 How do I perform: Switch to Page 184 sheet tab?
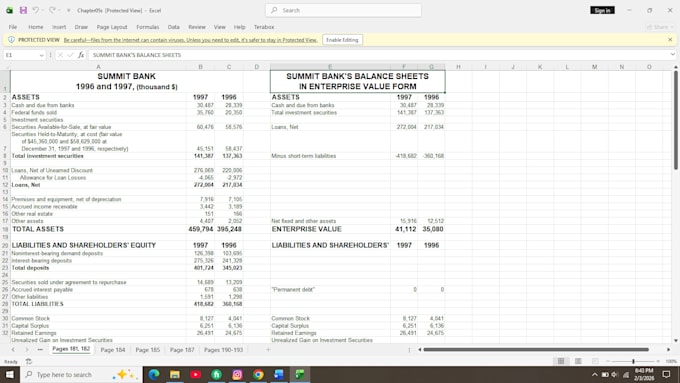click(113, 350)
